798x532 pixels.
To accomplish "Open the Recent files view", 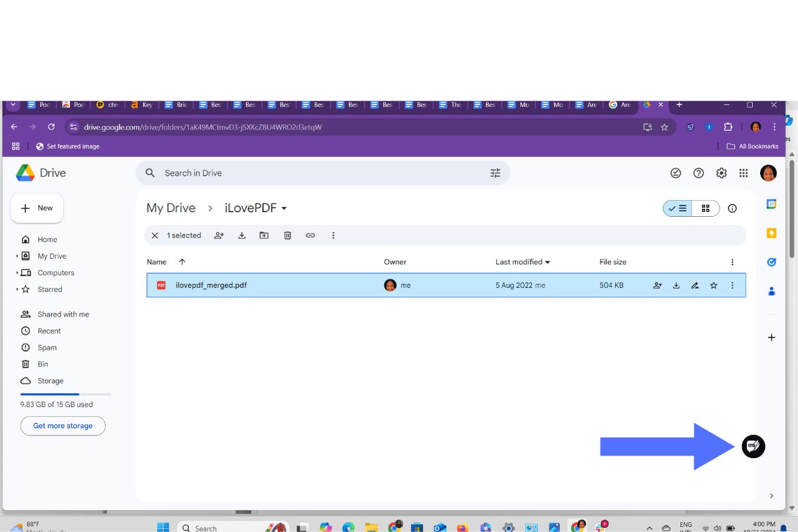I will (49, 331).
